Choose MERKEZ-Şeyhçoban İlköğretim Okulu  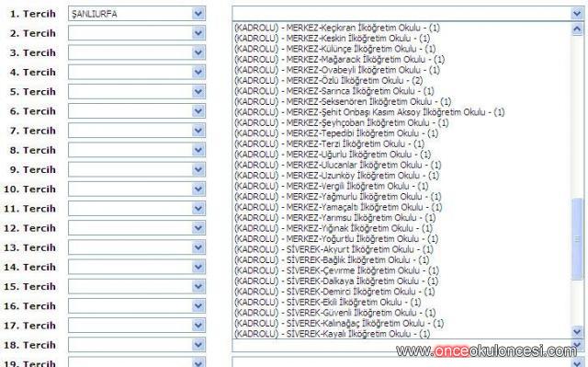pyautogui.click(x=341, y=122)
